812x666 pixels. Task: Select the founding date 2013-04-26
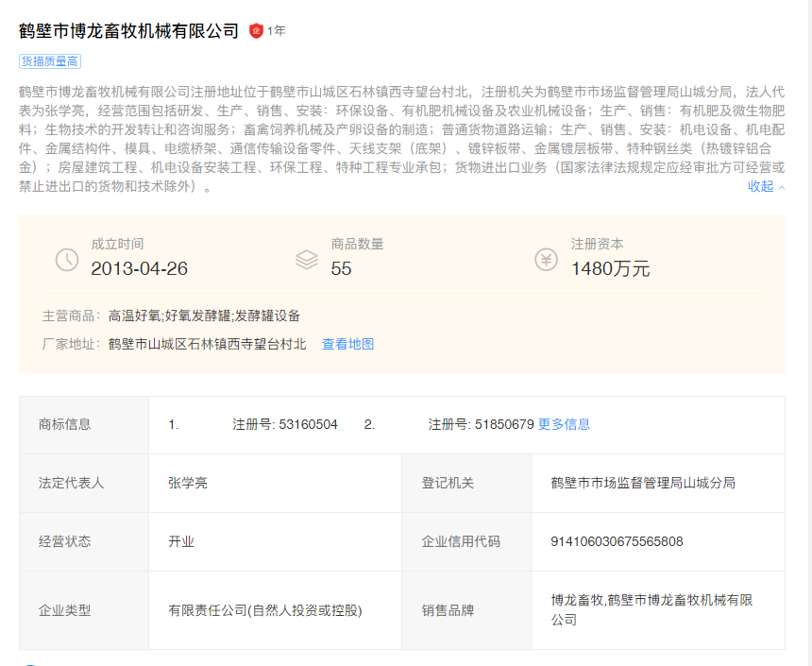pyautogui.click(x=140, y=268)
